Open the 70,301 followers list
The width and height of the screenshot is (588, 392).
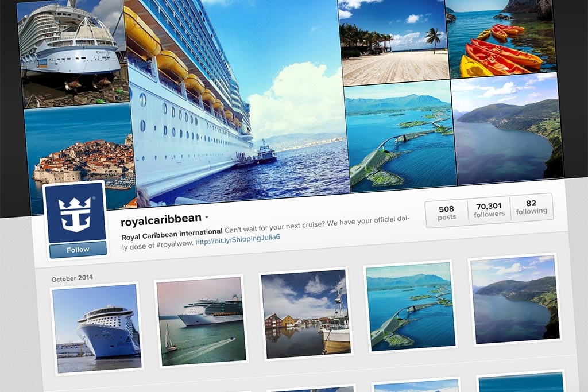(489, 210)
